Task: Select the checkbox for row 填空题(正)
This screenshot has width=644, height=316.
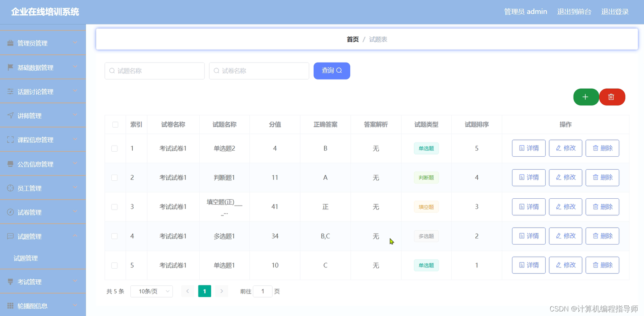Action: click(x=114, y=207)
